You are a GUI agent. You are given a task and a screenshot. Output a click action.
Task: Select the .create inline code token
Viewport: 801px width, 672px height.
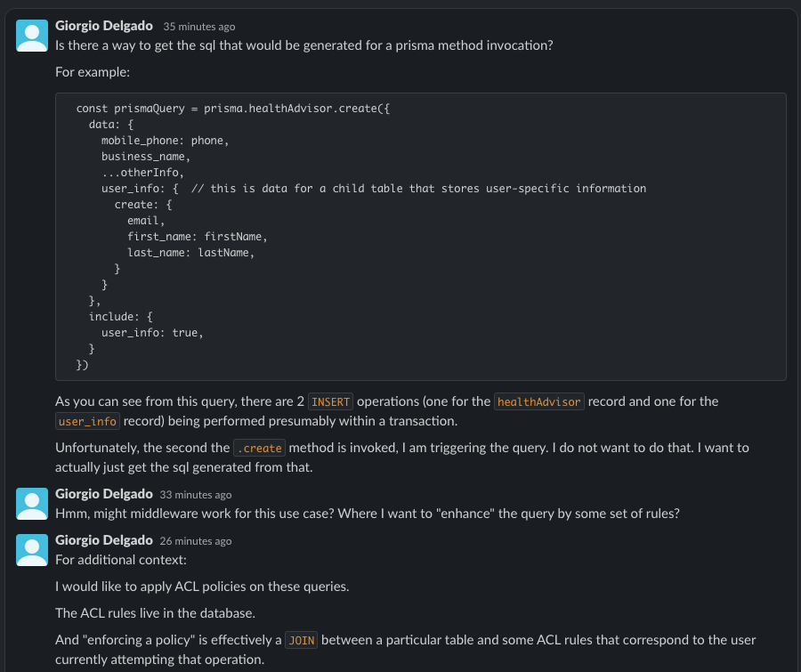[x=259, y=448]
